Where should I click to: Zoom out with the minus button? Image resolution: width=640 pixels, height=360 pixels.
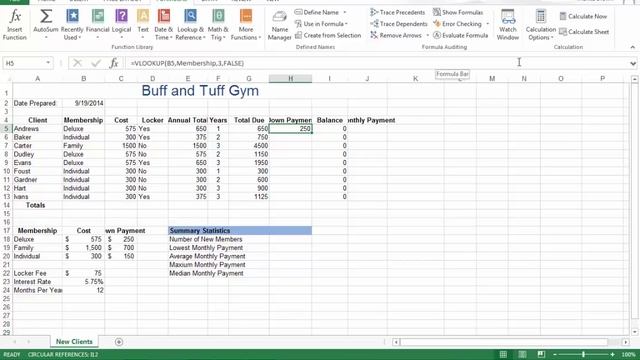click(554, 355)
